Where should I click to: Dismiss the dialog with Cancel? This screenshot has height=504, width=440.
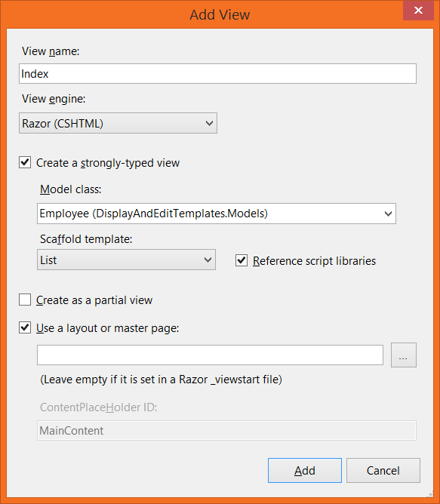tap(383, 470)
